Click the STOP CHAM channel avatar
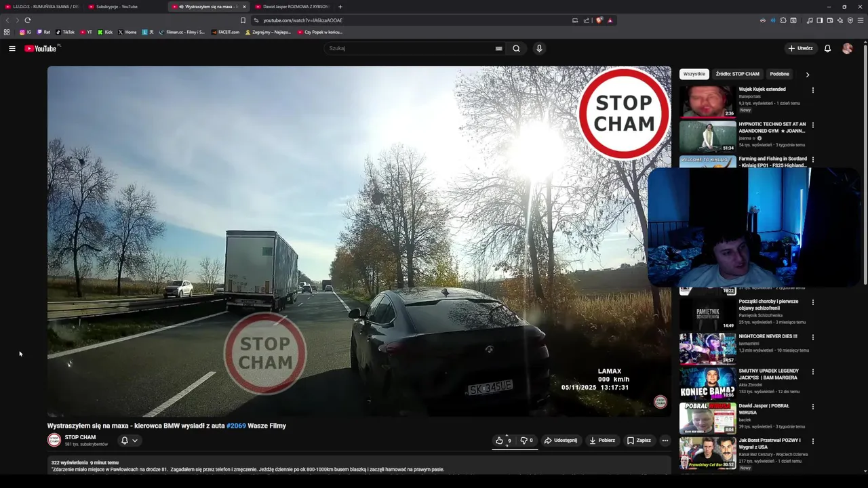This screenshot has width=868, height=488. [x=54, y=441]
